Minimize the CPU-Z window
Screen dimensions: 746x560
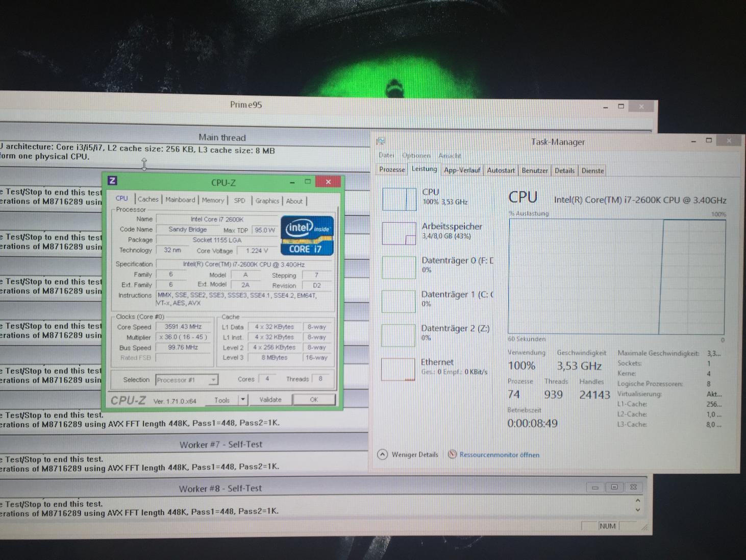(292, 182)
